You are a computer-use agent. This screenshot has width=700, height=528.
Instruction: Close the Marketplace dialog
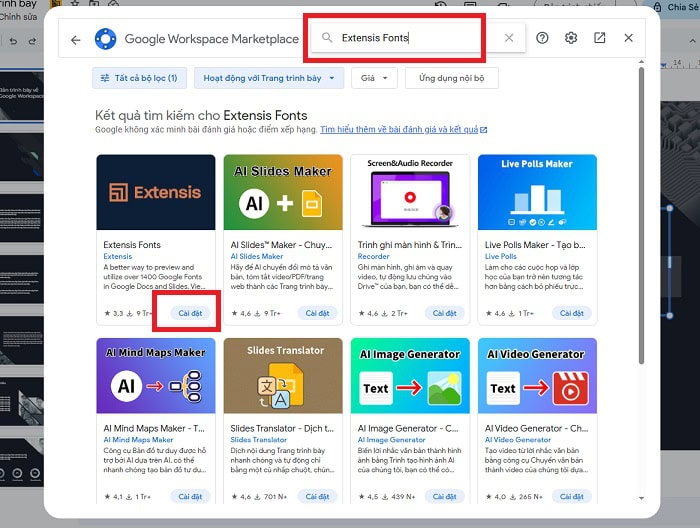click(x=628, y=38)
